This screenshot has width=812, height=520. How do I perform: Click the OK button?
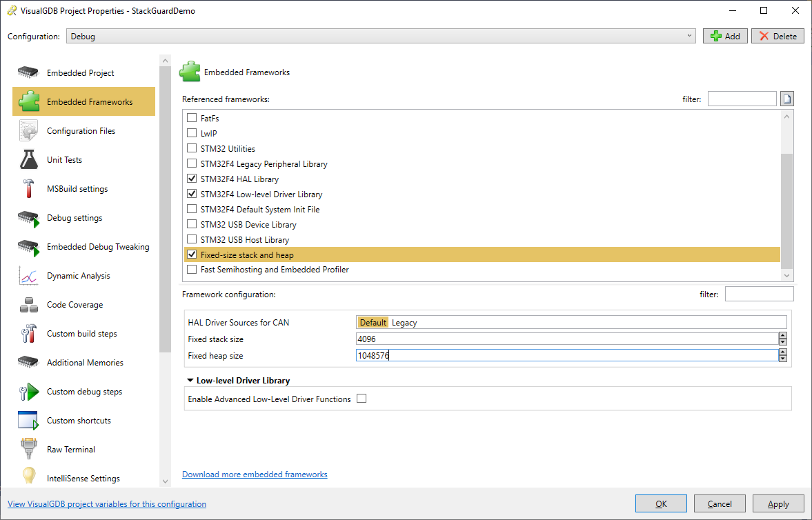tap(662, 503)
